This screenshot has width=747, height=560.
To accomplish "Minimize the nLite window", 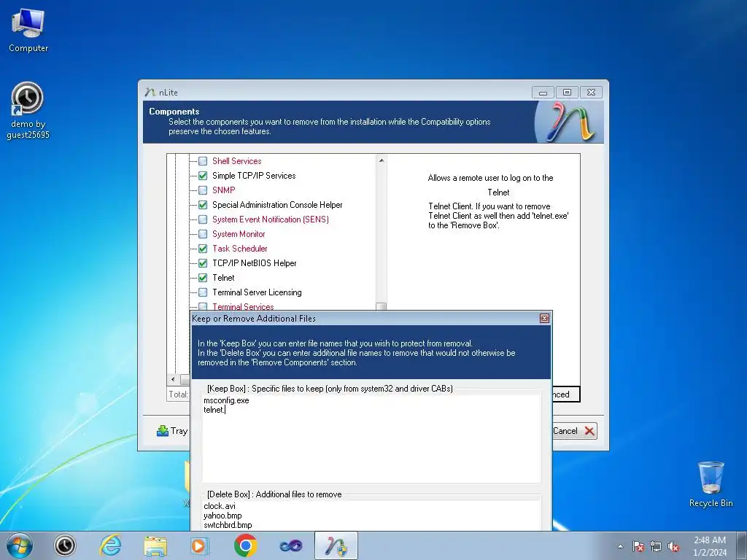I will coord(543,93).
